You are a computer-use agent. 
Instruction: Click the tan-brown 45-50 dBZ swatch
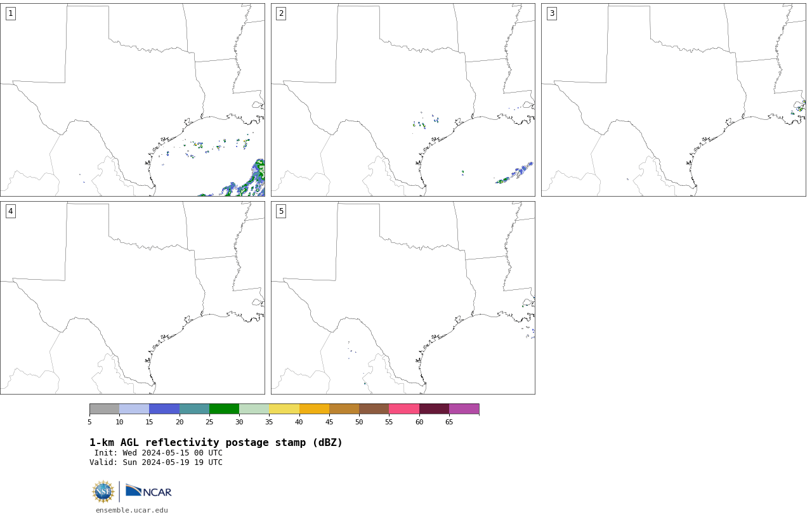click(x=344, y=409)
